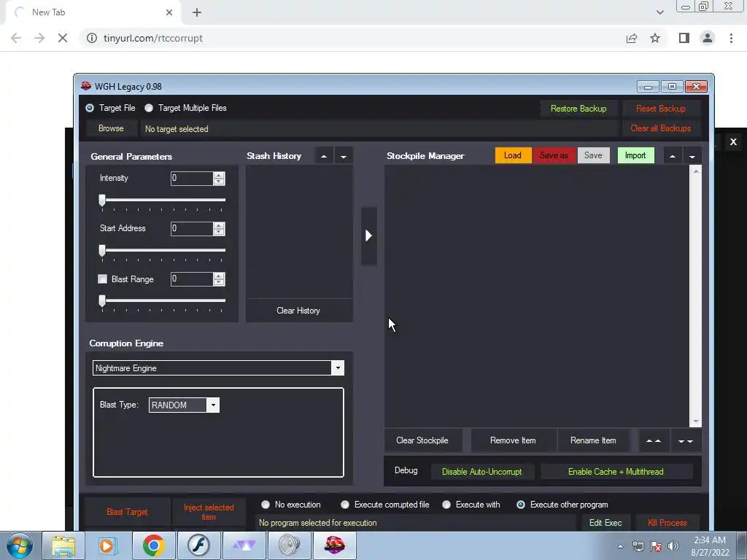Image resolution: width=747 pixels, height=560 pixels.
Task: Enable Blast Range checkbox
Action: [102, 279]
